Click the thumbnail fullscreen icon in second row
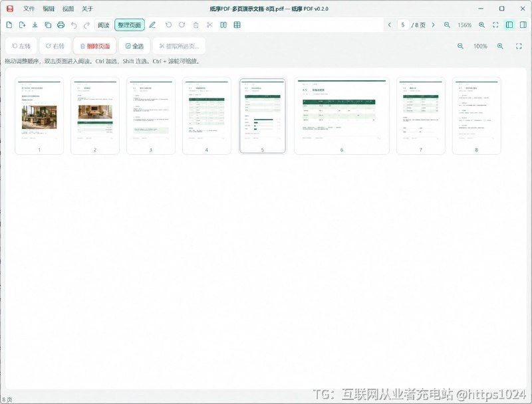This screenshot has height=404, width=532. coord(519,46)
